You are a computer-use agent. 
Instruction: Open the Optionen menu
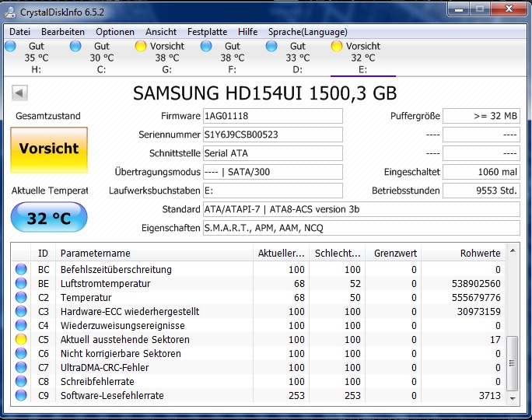(114, 32)
